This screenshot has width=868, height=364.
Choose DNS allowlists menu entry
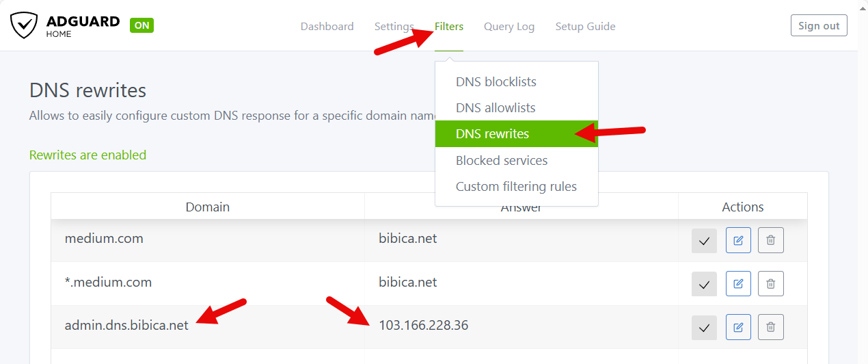pyautogui.click(x=496, y=108)
